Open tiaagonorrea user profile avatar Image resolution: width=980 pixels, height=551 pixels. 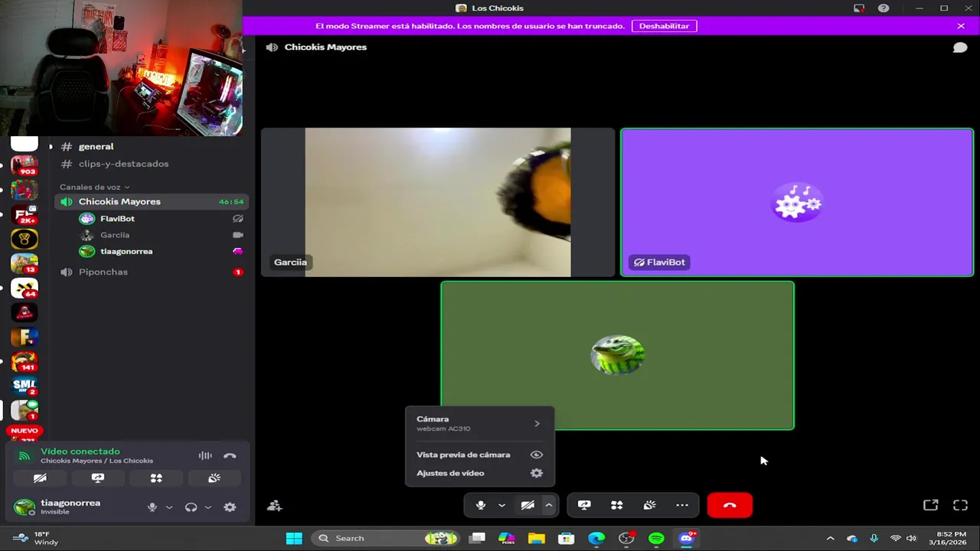24,507
